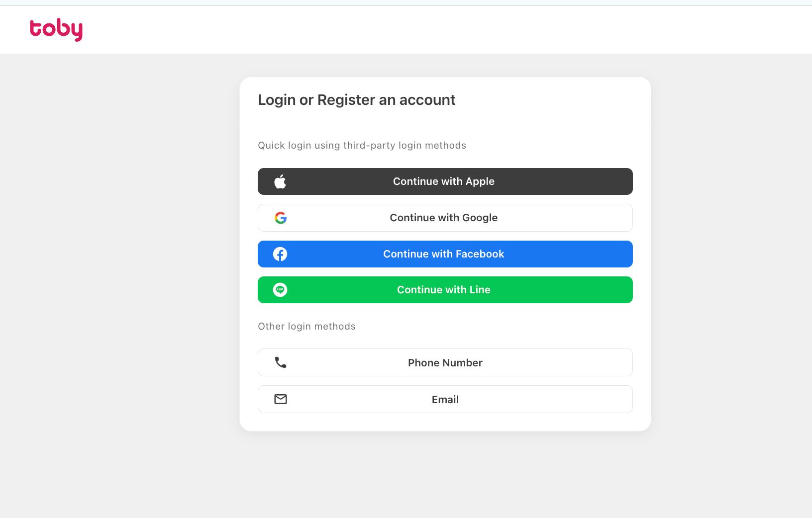Click the phone handset icon
The width and height of the screenshot is (812, 518).
[281, 362]
